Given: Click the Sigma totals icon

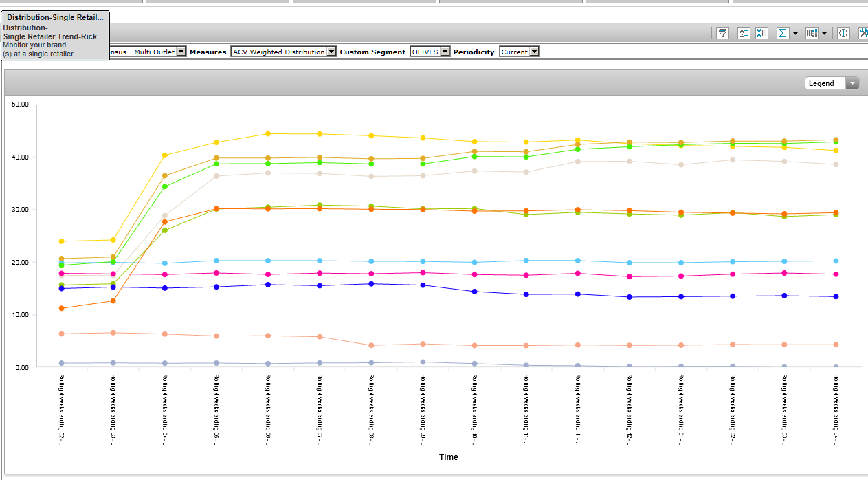Looking at the screenshot, I should tap(782, 33).
